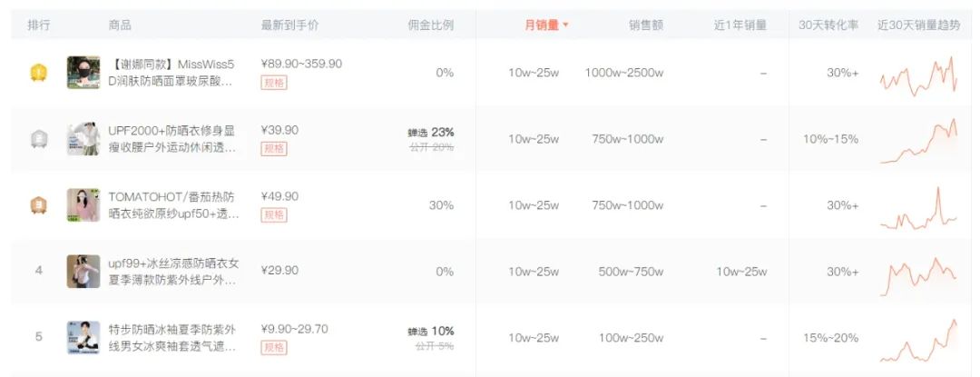
Task: Click the gold rank-one medal icon
Action: pos(38,73)
